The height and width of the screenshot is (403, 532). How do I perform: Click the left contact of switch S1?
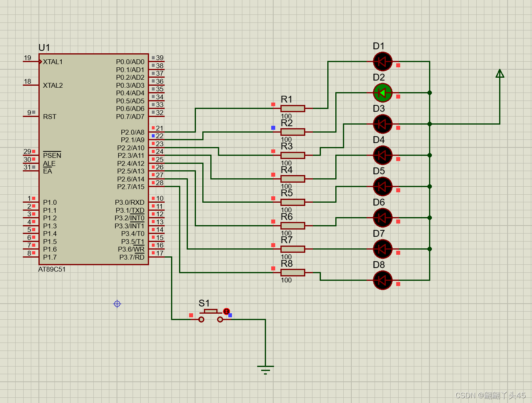(x=201, y=319)
